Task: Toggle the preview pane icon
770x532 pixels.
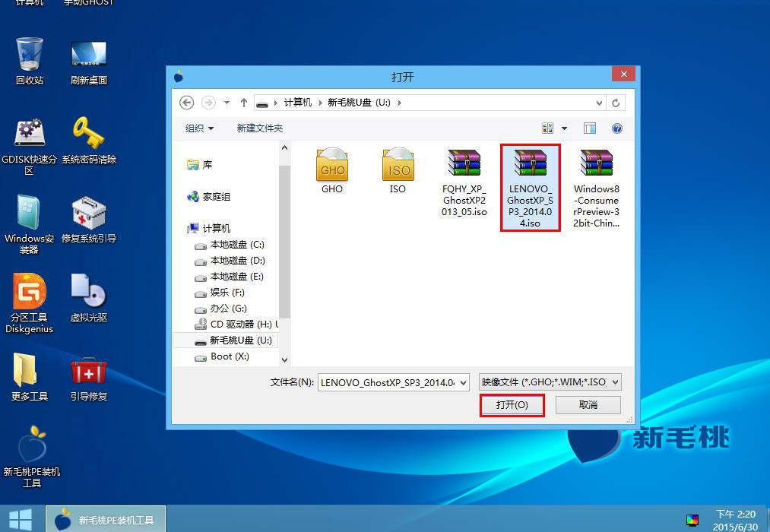Action: 590,128
